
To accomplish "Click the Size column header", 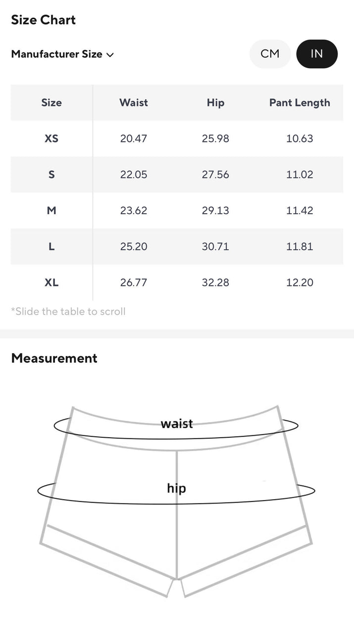I will 51,103.
